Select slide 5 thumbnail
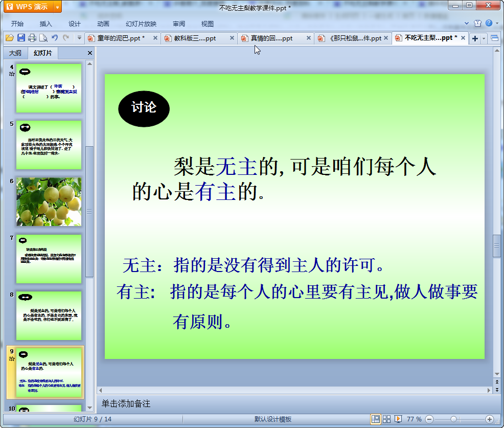This screenshot has height=428, width=504. 49,145
